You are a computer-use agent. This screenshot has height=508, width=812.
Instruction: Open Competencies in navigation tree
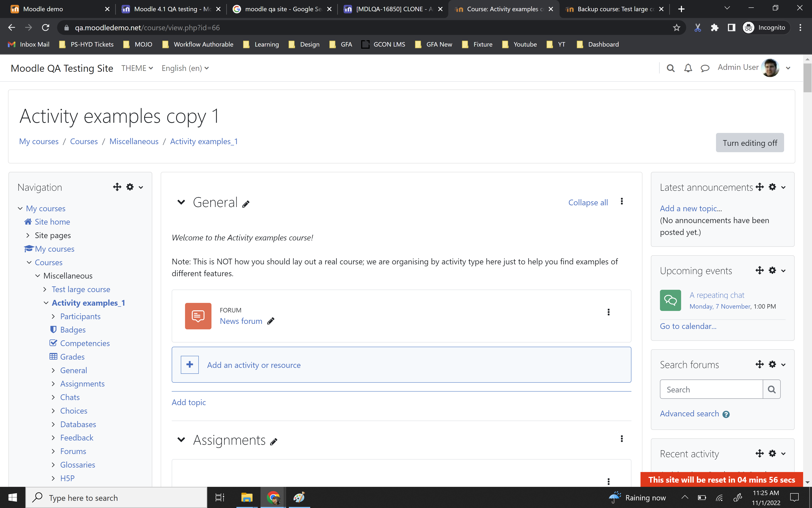click(x=85, y=343)
